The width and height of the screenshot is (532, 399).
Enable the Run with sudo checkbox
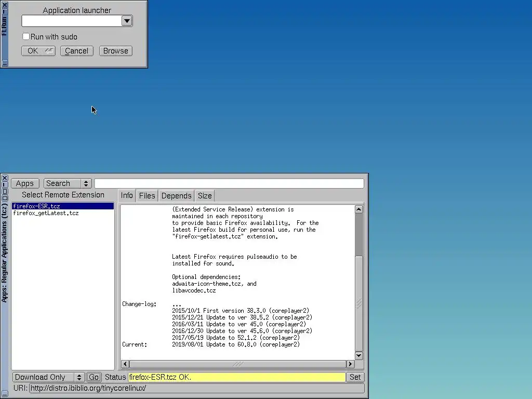coord(26,36)
